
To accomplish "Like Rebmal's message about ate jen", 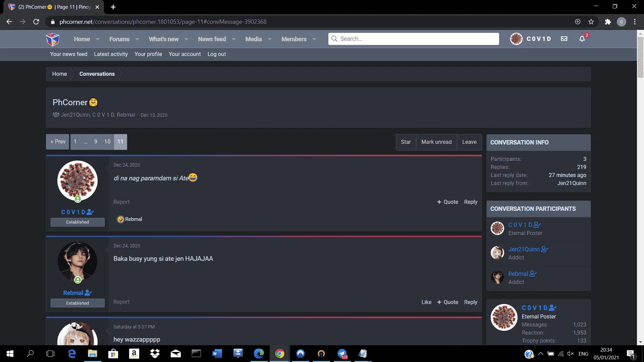I will click(x=426, y=302).
